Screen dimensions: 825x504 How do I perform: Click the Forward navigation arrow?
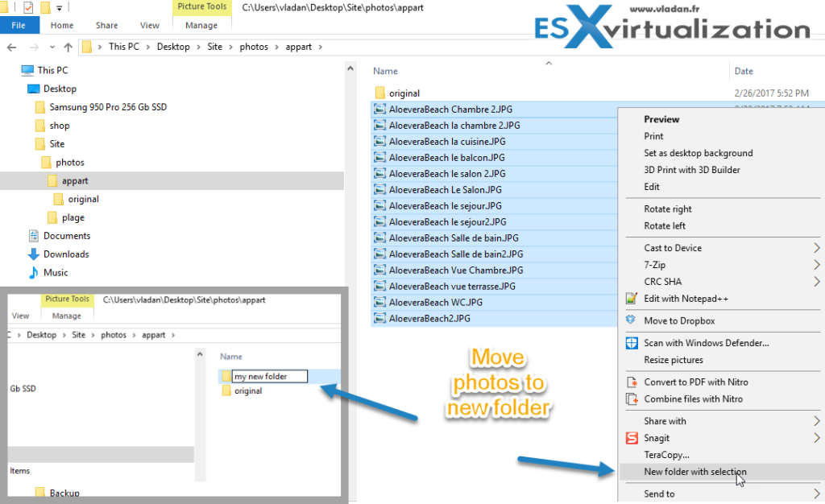pyautogui.click(x=34, y=48)
